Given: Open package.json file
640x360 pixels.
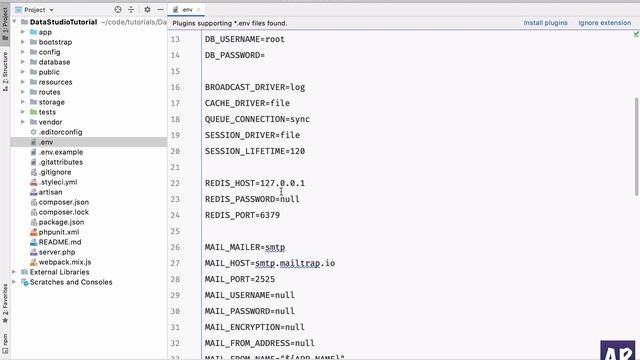Looking at the screenshot, I should [x=61, y=222].
